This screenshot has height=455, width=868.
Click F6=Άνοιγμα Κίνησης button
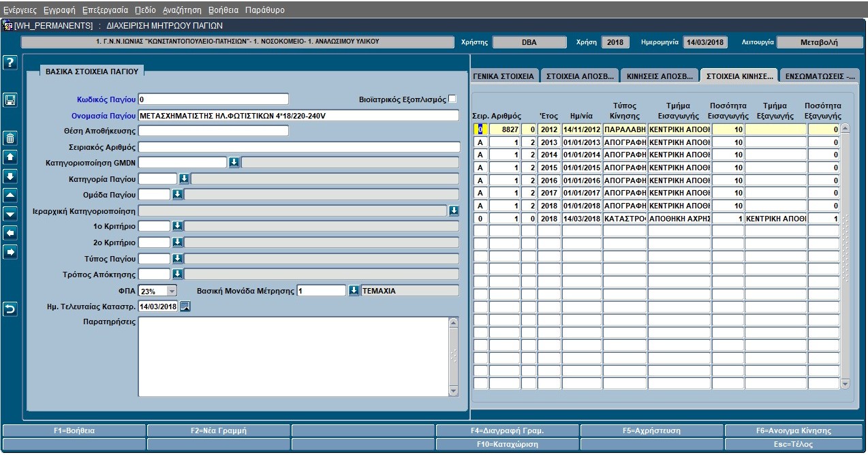click(x=794, y=430)
